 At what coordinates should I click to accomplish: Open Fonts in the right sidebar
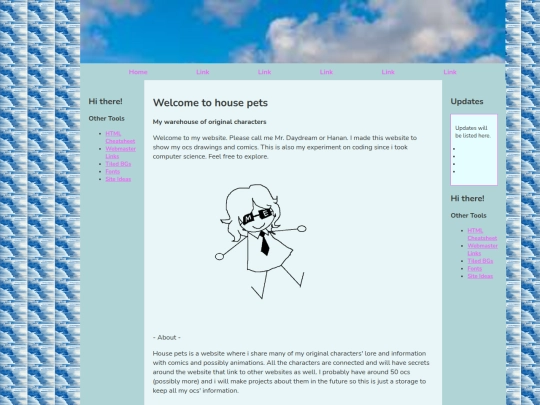475,269
